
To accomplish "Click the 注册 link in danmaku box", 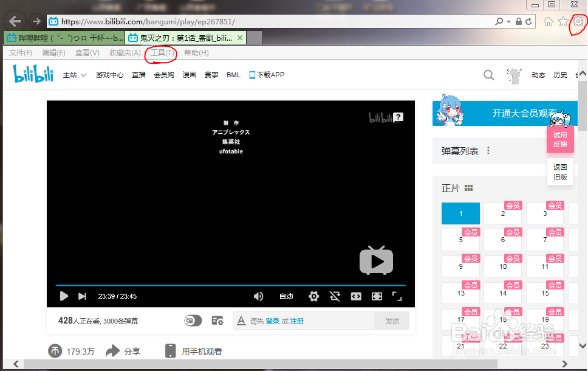I will pyautogui.click(x=296, y=321).
